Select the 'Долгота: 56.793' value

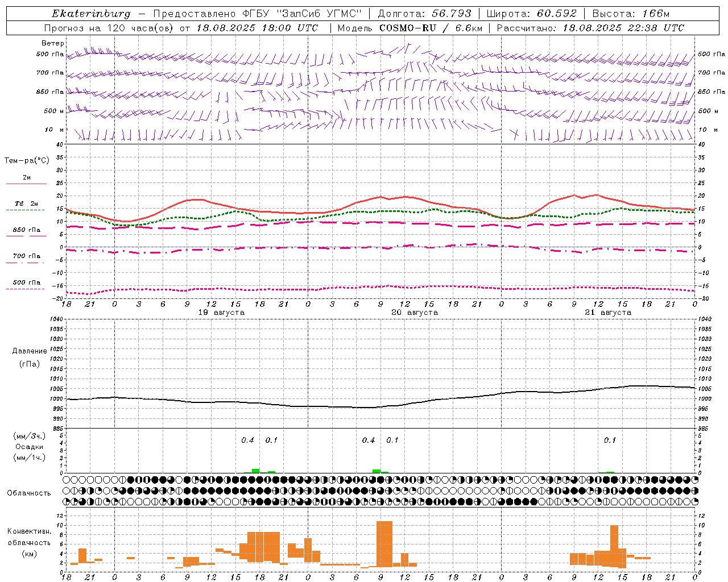coord(424,14)
